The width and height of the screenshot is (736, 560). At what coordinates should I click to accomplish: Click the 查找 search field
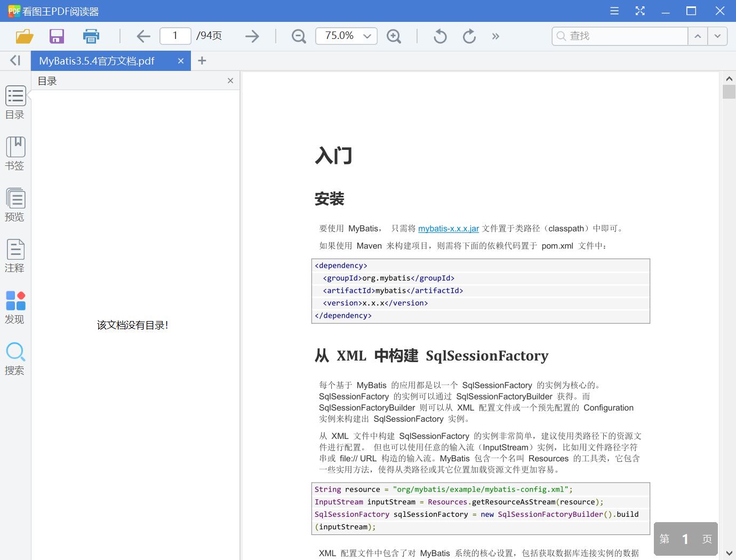(x=620, y=36)
